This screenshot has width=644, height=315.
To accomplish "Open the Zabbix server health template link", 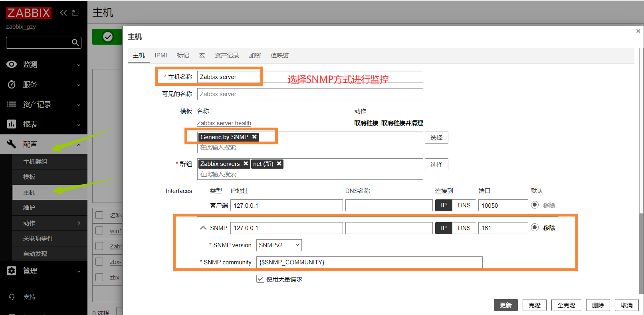I will click(224, 123).
